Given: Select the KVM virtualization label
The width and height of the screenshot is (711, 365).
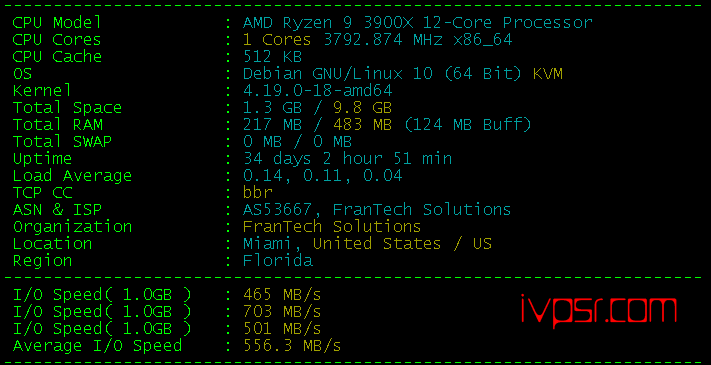Looking at the screenshot, I should pos(547,73).
